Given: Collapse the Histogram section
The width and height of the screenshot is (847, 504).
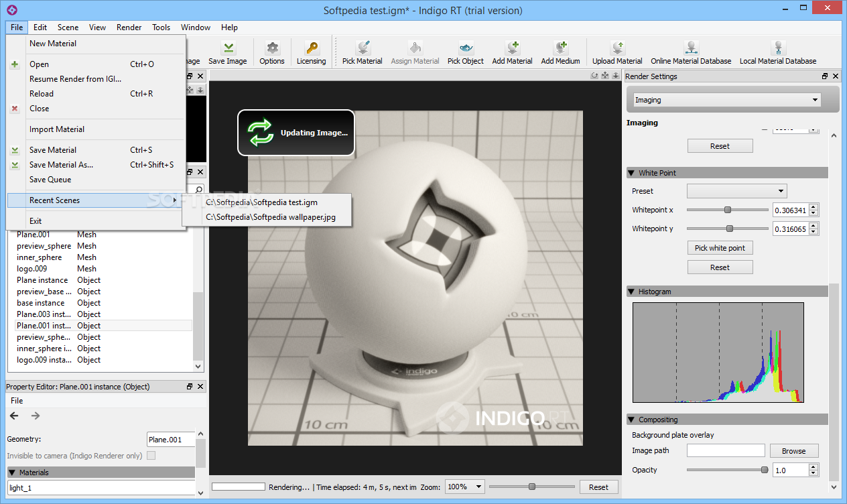Looking at the screenshot, I should click(631, 292).
